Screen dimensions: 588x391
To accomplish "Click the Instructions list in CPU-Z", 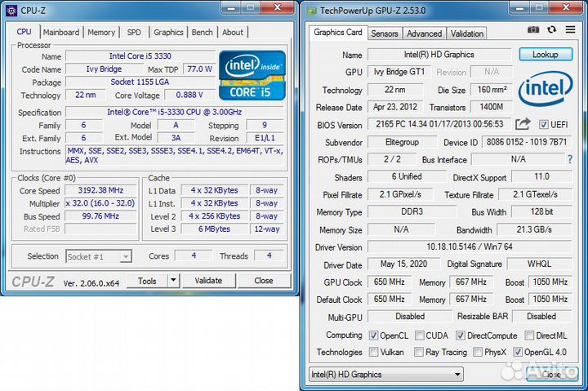I will point(175,155).
